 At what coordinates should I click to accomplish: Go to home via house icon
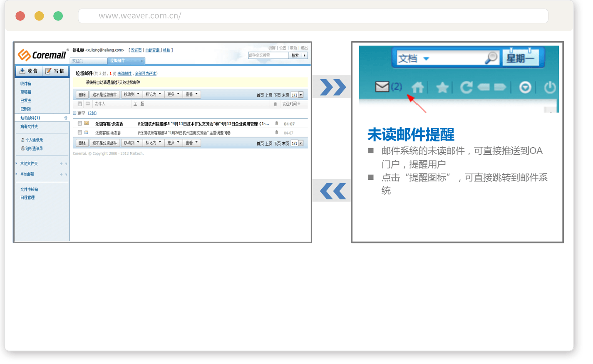point(417,87)
